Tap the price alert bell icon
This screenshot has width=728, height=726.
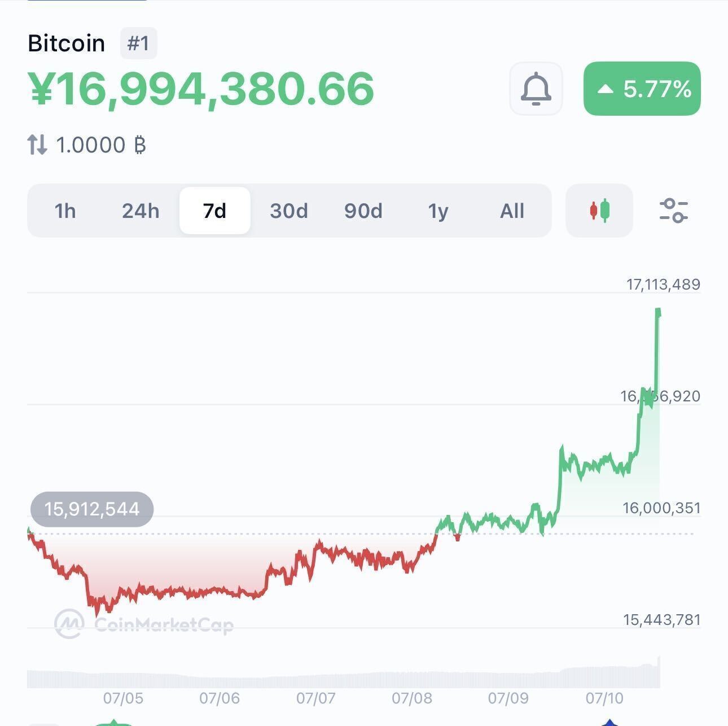click(x=536, y=89)
